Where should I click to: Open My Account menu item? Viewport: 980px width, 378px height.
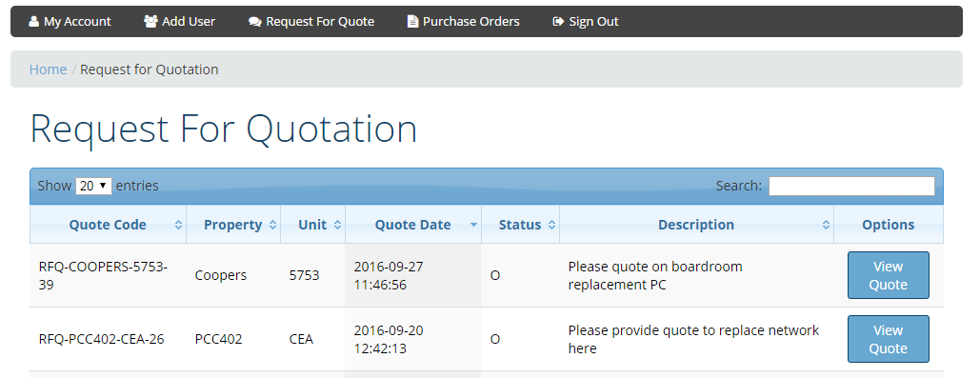click(70, 21)
